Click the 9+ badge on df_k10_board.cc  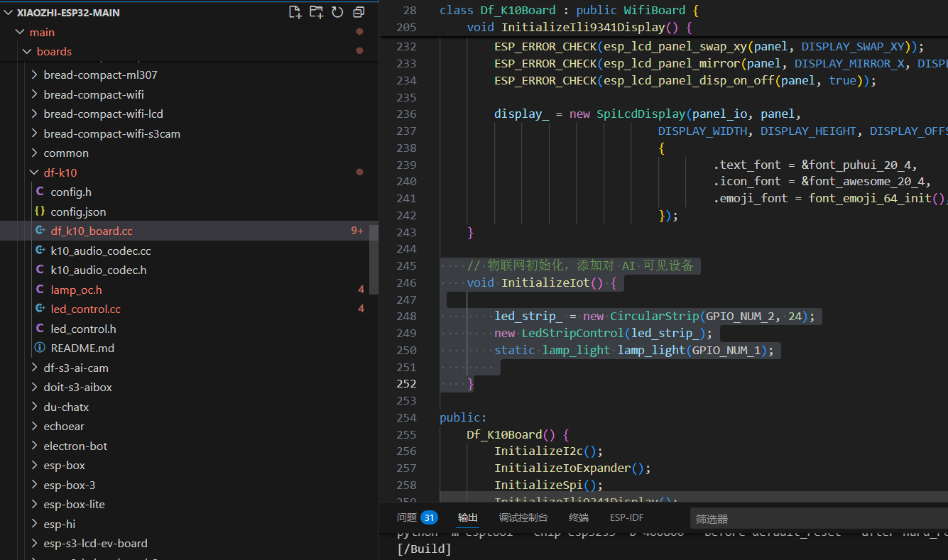pos(357,231)
